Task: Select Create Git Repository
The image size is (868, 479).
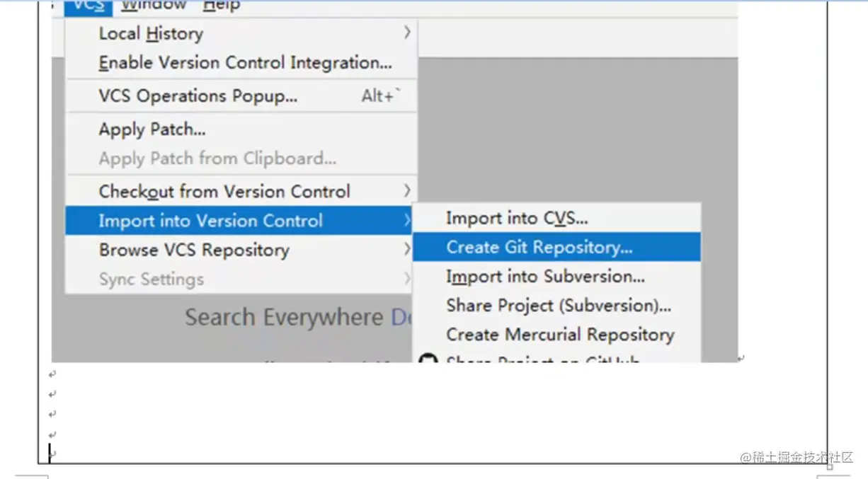Action: tap(539, 247)
